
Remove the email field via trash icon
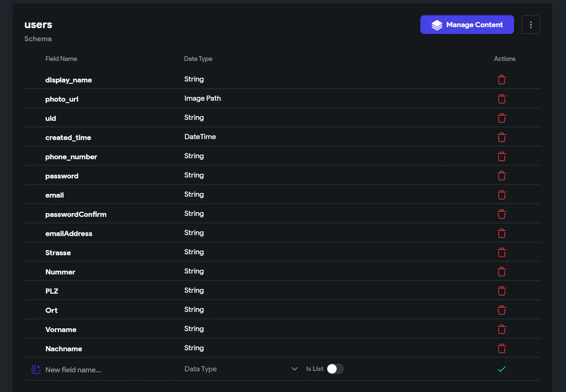(x=501, y=195)
